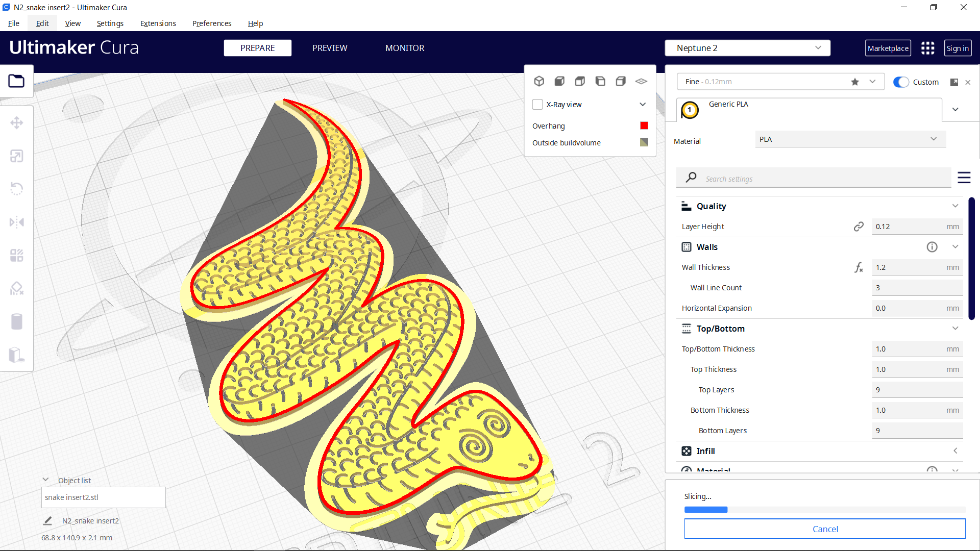Open the settings hamburger menu icon
The height and width of the screenshot is (551, 980).
coord(964,178)
